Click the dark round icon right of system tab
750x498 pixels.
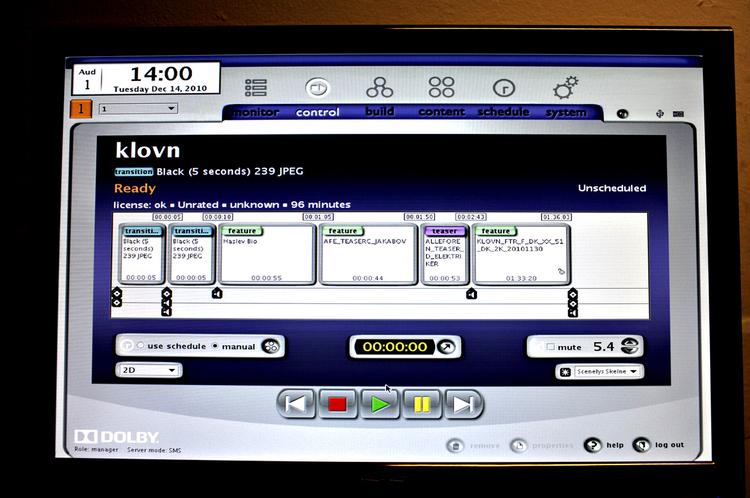click(622, 114)
